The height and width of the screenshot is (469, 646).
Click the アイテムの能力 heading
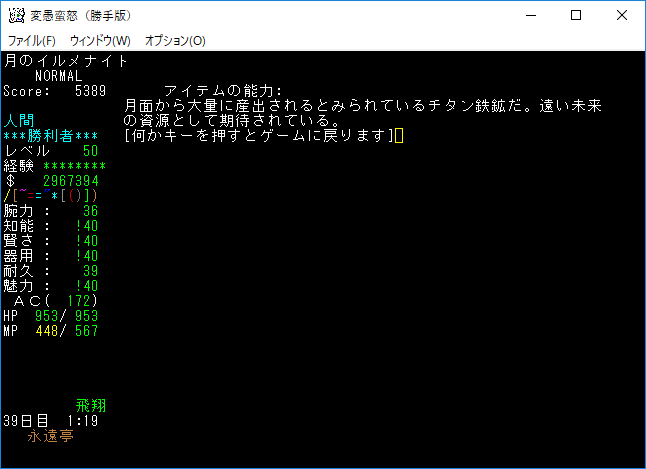tap(224, 91)
